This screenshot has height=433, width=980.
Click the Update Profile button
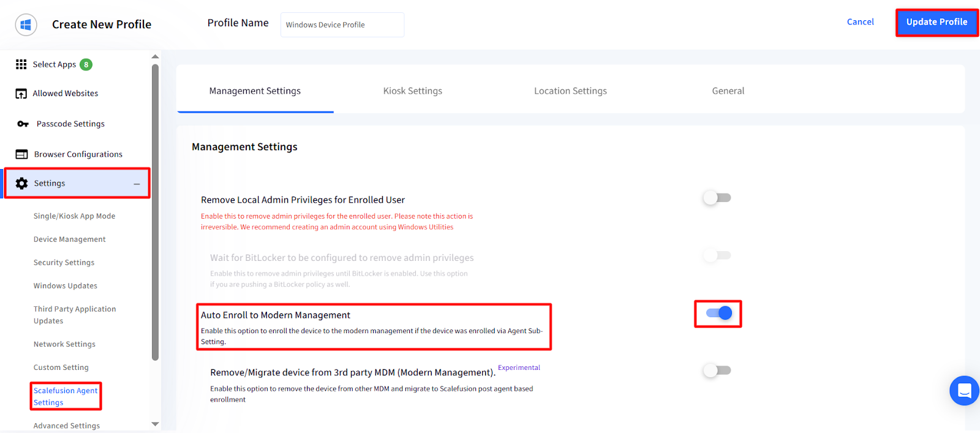[x=937, y=22]
